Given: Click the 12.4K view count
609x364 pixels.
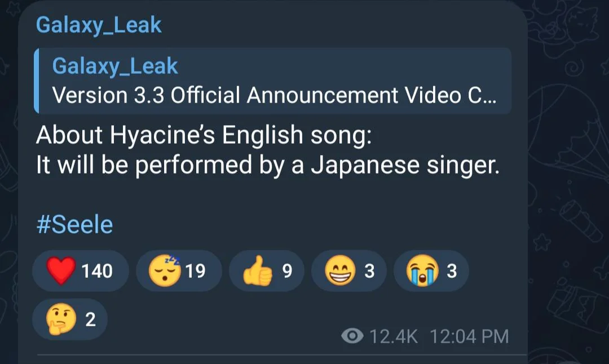Looking at the screenshot, I should point(394,336).
